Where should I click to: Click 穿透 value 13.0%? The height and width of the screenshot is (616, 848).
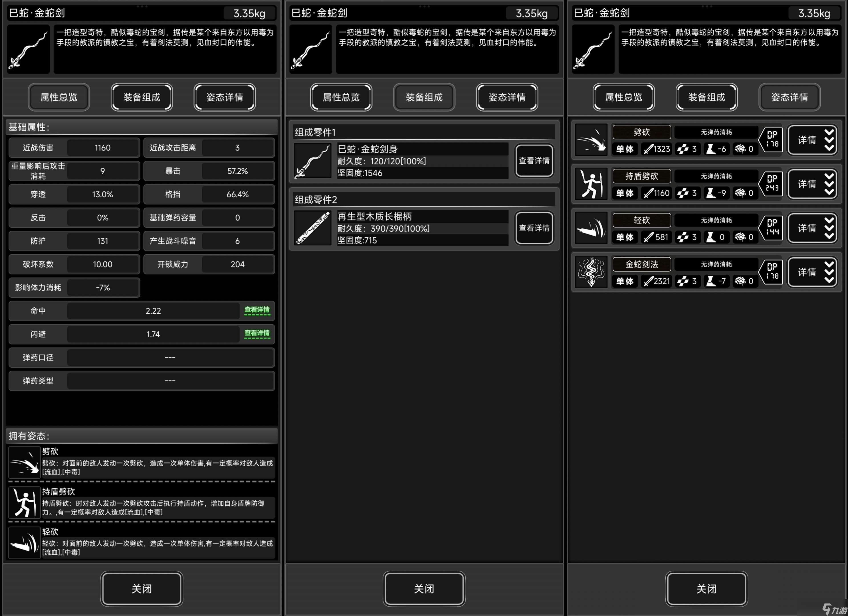pyautogui.click(x=102, y=194)
